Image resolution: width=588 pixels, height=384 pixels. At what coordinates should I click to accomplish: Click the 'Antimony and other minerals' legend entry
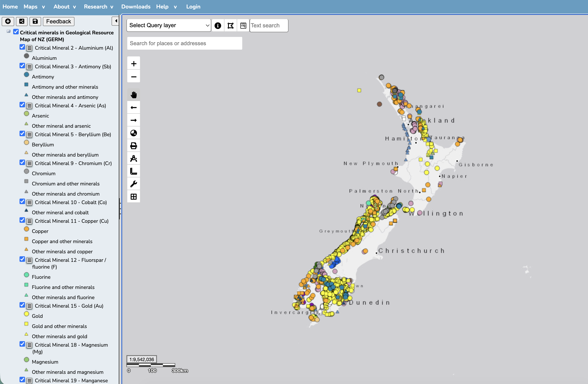[x=65, y=87]
